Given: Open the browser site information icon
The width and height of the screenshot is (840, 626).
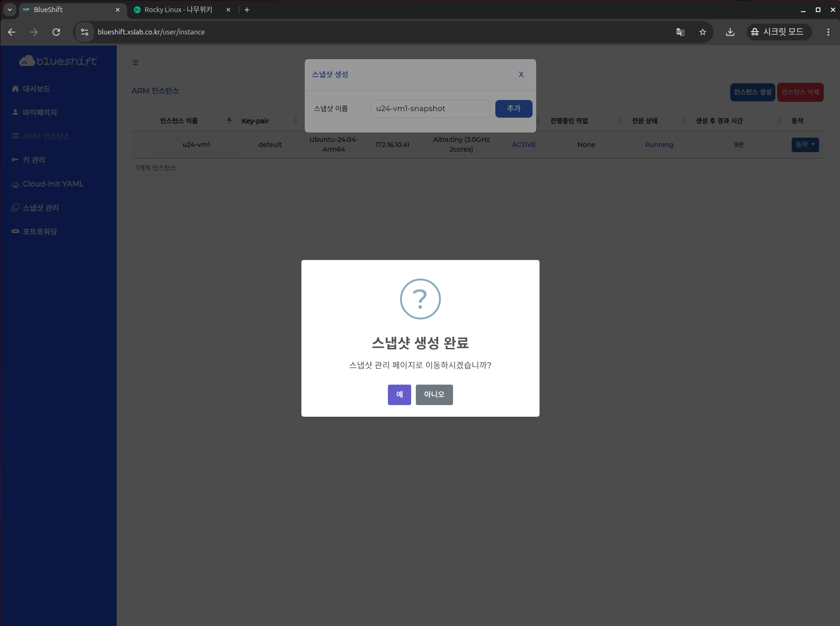Looking at the screenshot, I should coord(85,32).
